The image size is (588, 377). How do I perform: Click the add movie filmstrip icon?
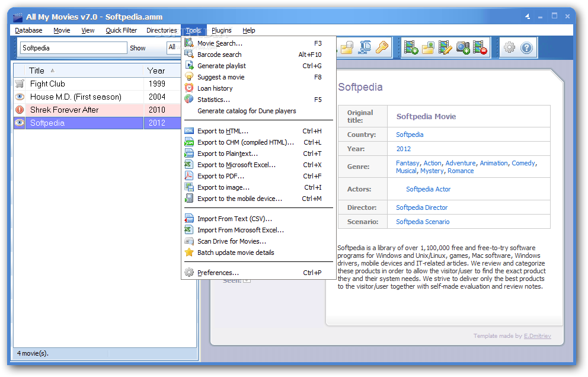pos(411,47)
